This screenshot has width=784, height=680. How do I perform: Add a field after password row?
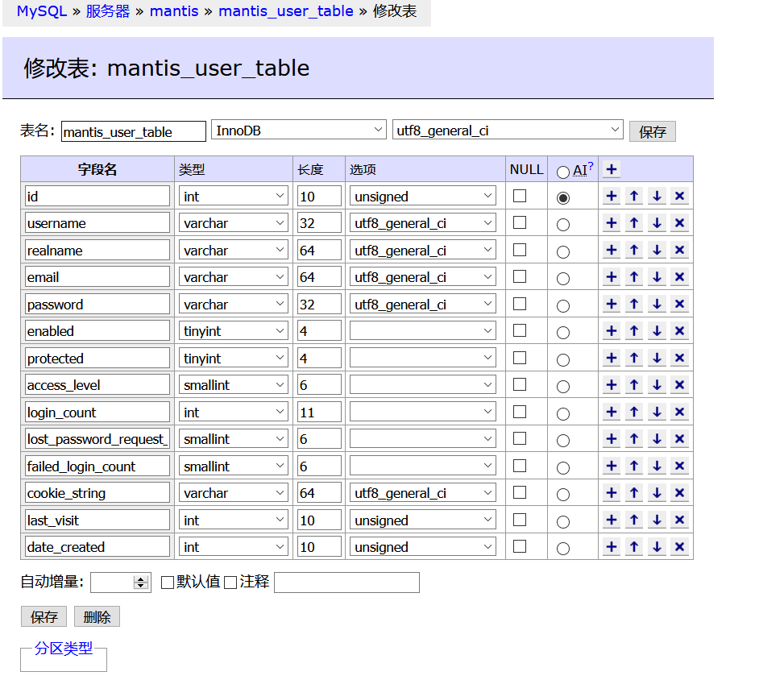tap(611, 304)
